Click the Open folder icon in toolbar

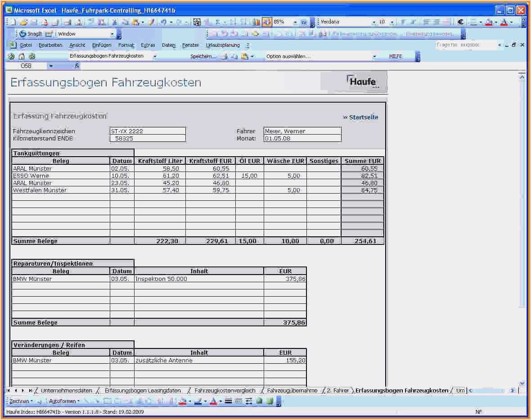click(24, 22)
